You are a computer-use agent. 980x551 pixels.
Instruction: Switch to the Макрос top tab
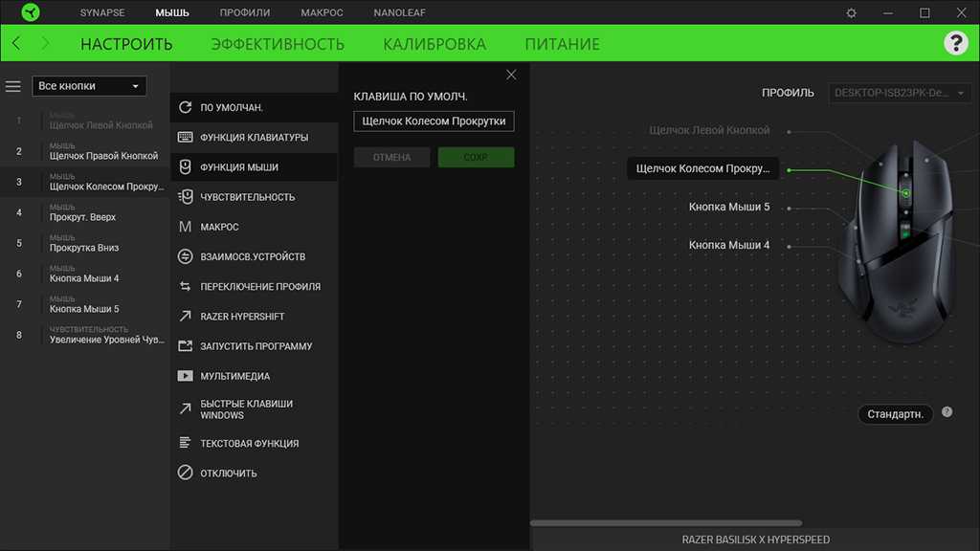(322, 13)
